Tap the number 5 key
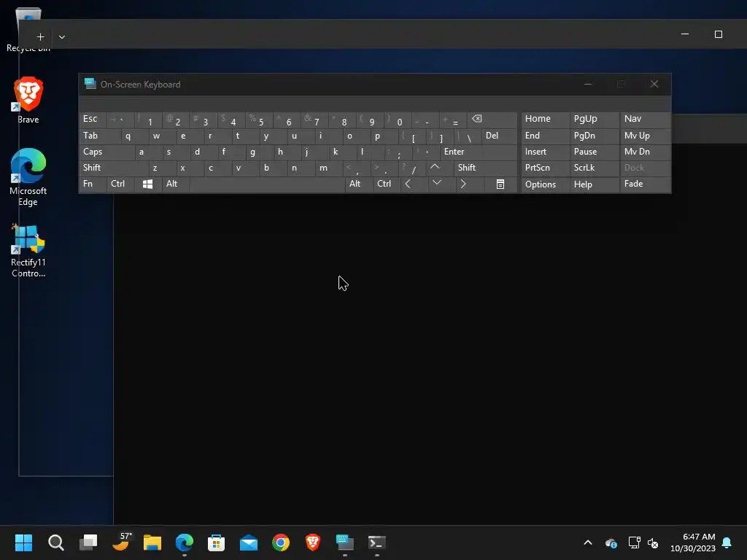Image resolution: width=747 pixels, height=560 pixels. 259,119
